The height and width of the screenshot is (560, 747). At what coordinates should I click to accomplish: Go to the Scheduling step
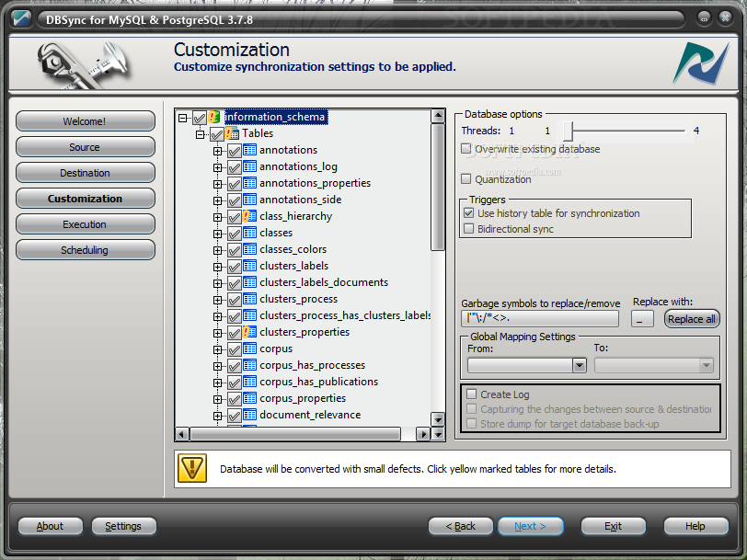pyautogui.click(x=85, y=249)
